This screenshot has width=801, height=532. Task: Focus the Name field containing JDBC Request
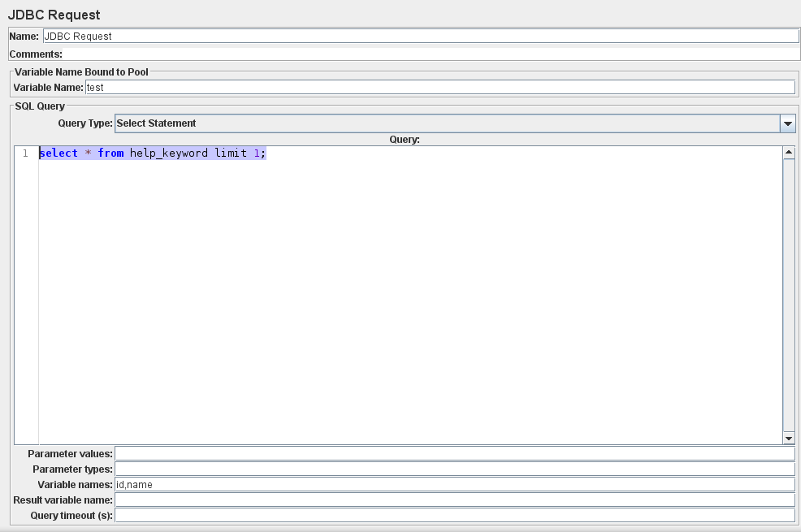pos(421,36)
